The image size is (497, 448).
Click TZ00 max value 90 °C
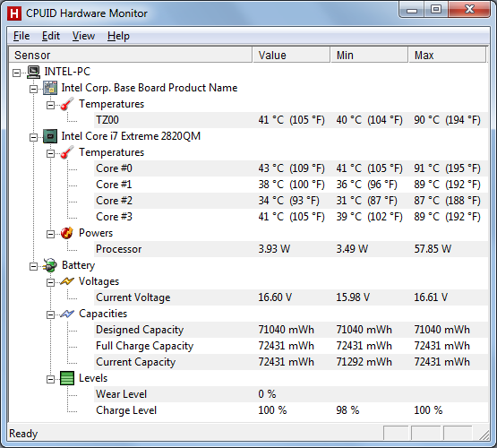point(447,120)
